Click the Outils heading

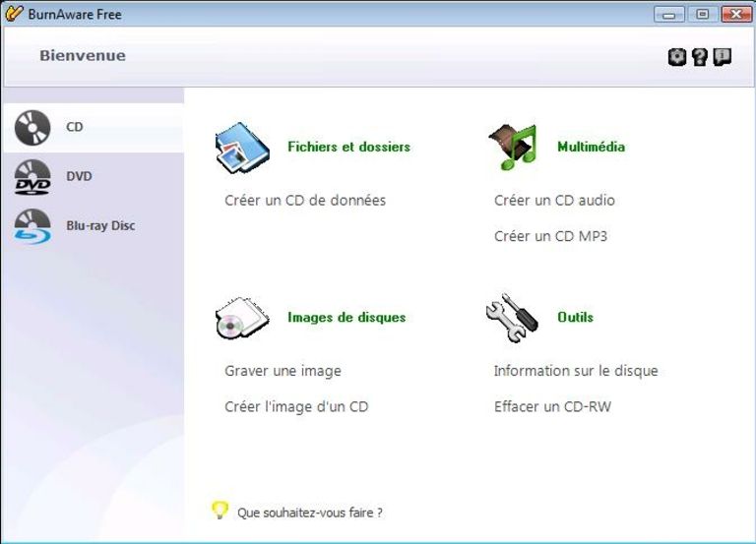(x=575, y=318)
